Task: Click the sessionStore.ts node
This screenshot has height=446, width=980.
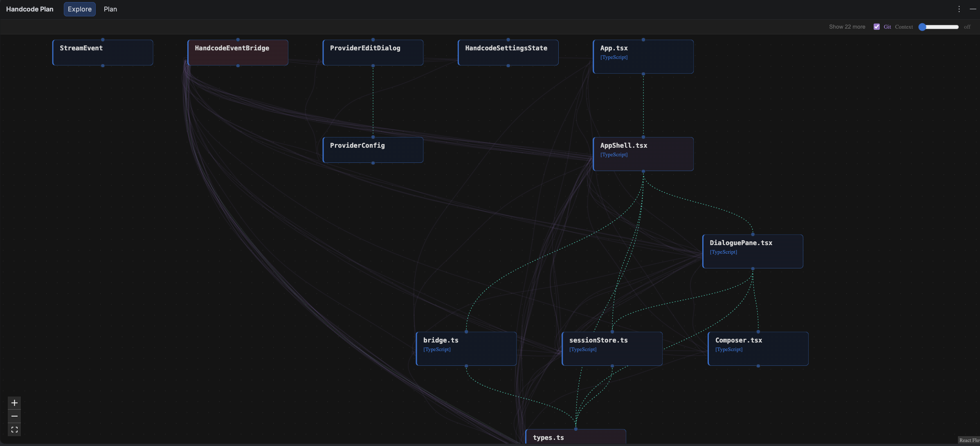Action: pyautogui.click(x=612, y=349)
